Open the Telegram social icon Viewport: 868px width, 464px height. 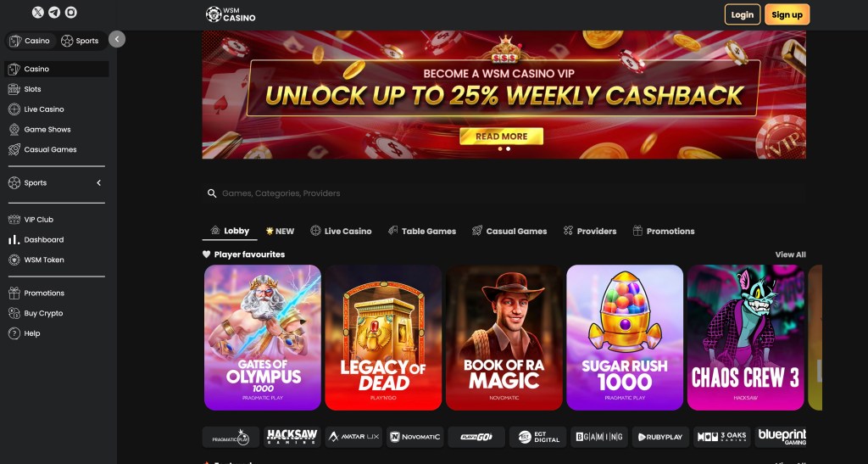54,12
